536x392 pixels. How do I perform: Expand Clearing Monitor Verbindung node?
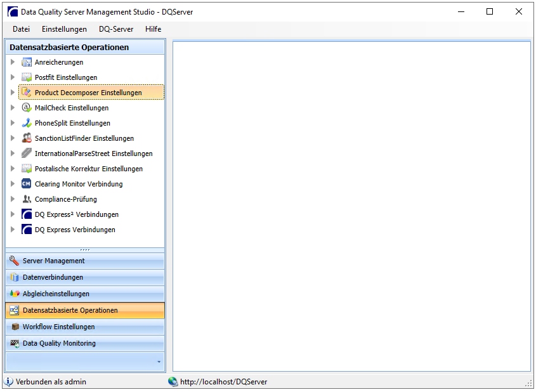coord(13,183)
